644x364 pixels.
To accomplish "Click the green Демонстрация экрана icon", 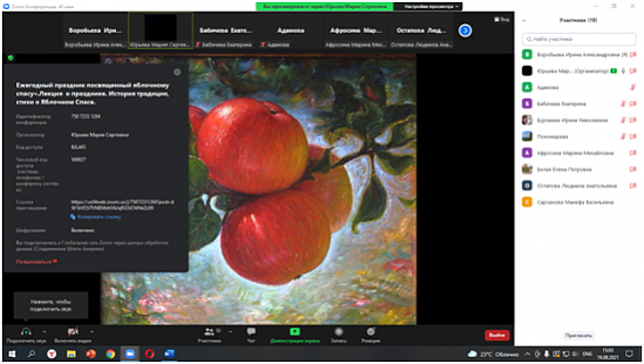I will (295, 331).
